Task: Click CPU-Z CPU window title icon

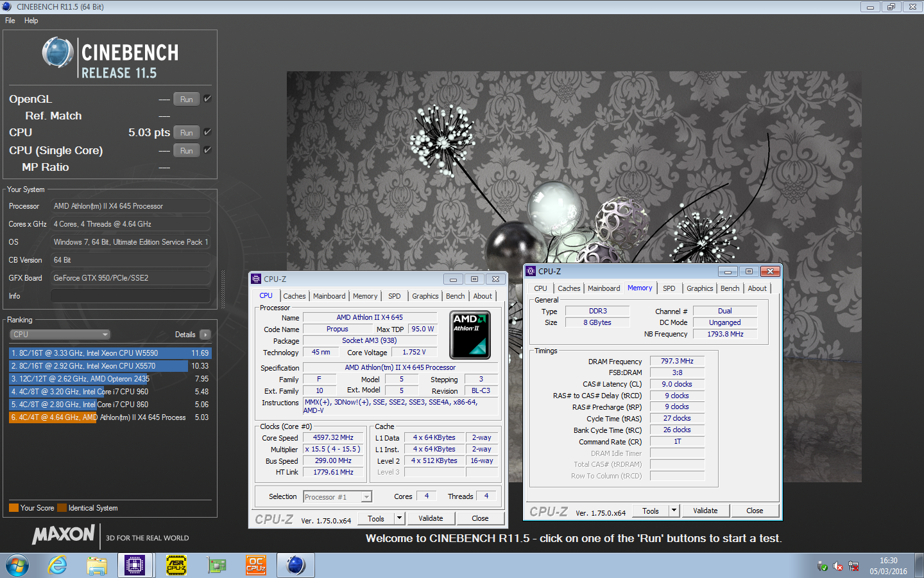Action: [x=256, y=279]
